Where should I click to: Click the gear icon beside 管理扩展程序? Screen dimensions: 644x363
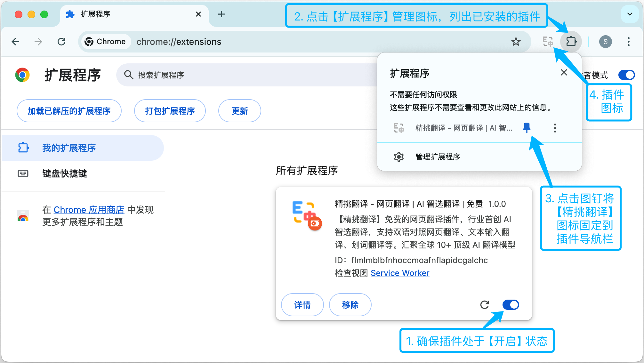click(x=399, y=157)
